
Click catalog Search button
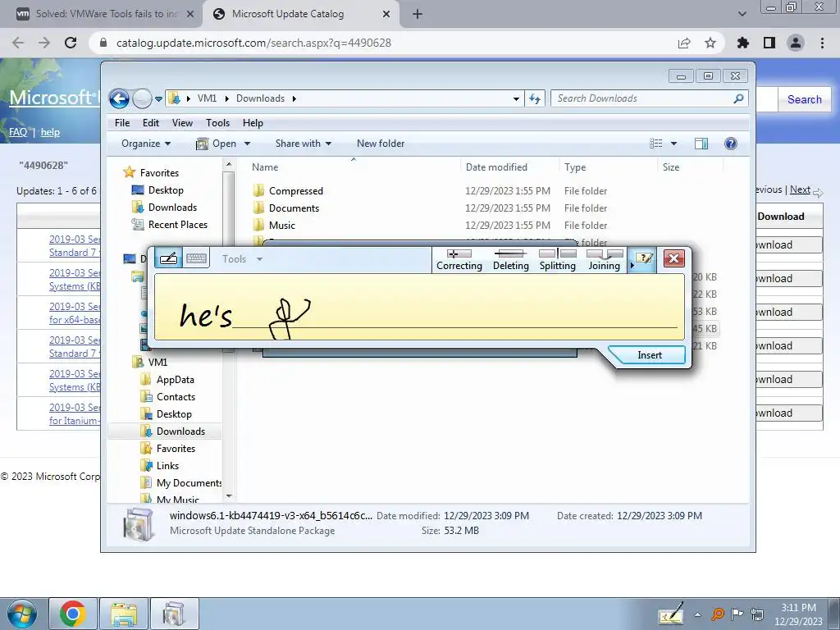point(804,99)
